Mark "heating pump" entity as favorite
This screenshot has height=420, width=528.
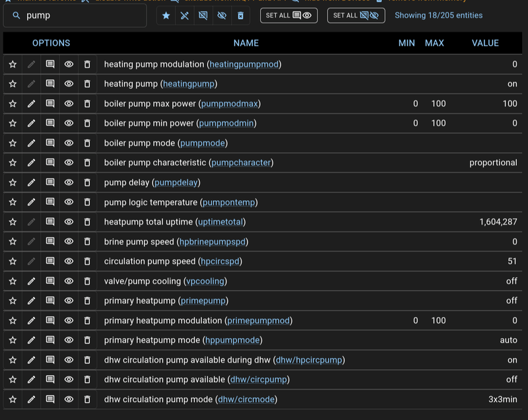(12, 84)
